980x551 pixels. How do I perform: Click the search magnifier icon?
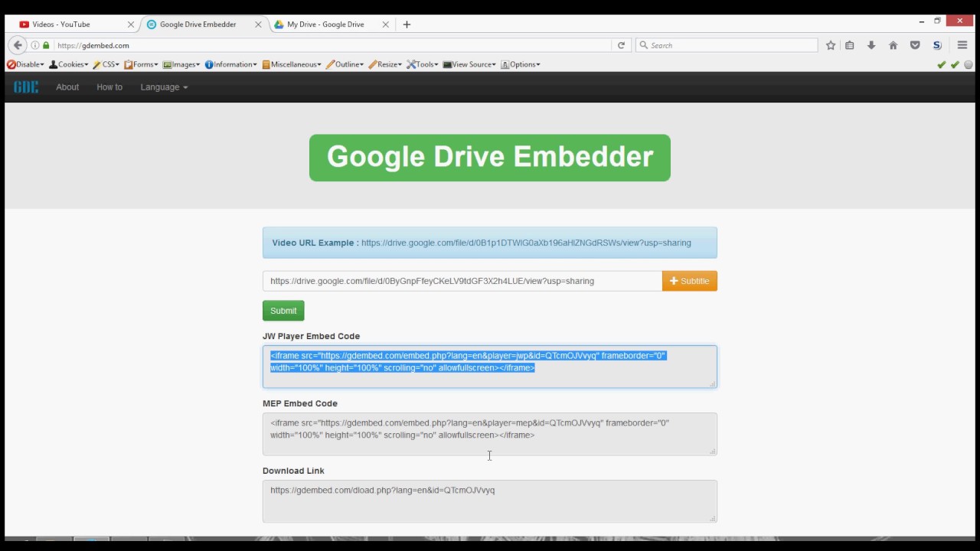point(644,45)
